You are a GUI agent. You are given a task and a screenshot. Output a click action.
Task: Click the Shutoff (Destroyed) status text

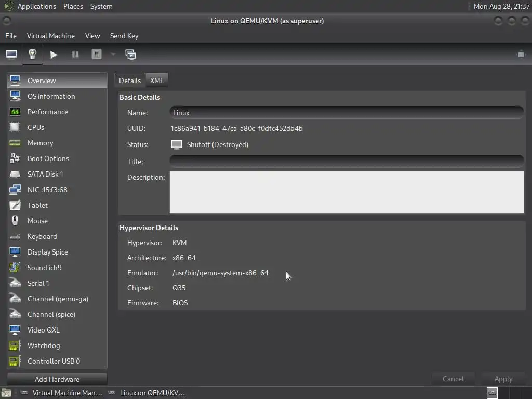pos(218,144)
